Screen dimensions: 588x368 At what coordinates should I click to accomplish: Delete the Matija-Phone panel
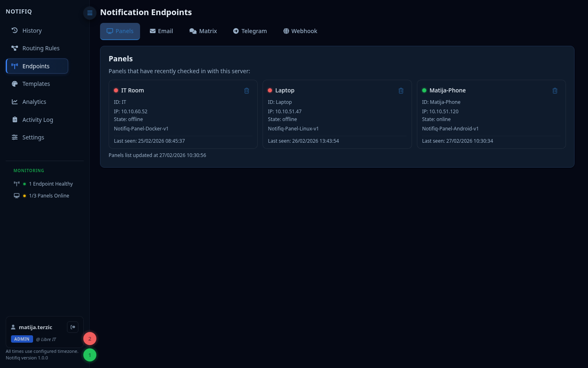tap(555, 91)
